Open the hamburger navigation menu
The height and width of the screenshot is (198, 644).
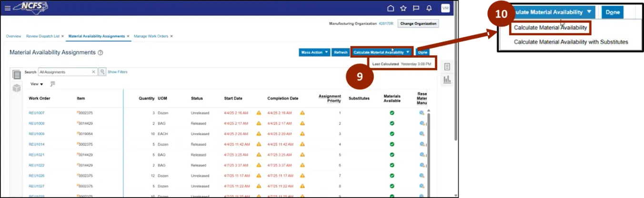(7, 8)
